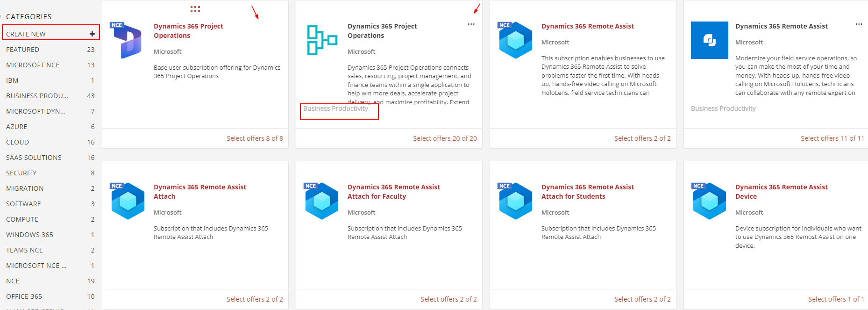Click Select offers 8 of 8
Image resolution: width=868 pixels, height=310 pixels.
pos(255,138)
